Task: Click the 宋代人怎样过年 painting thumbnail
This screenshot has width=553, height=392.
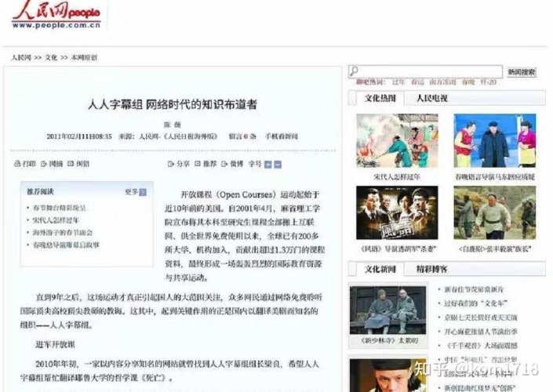Action: click(397, 140)
